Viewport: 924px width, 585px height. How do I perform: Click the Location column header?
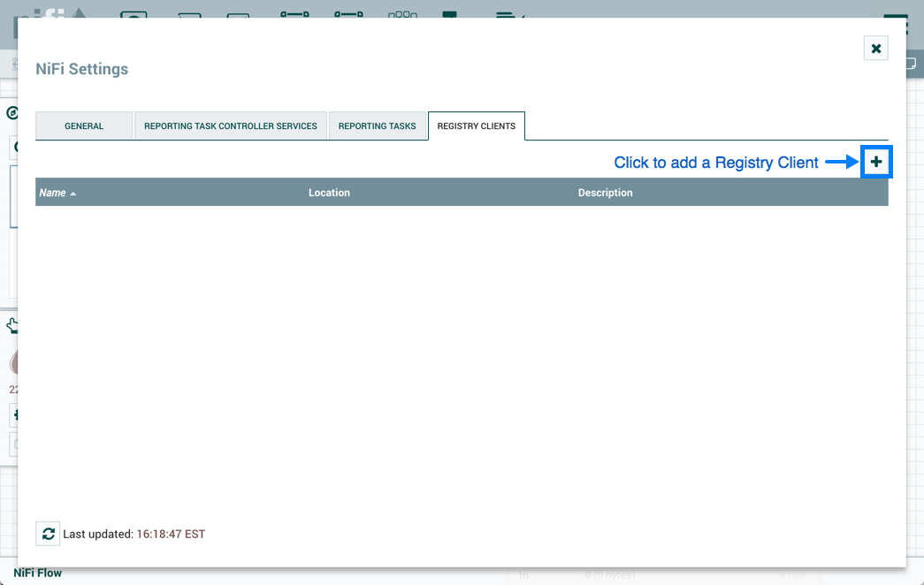pyautogui.click(x=329, y=193)
